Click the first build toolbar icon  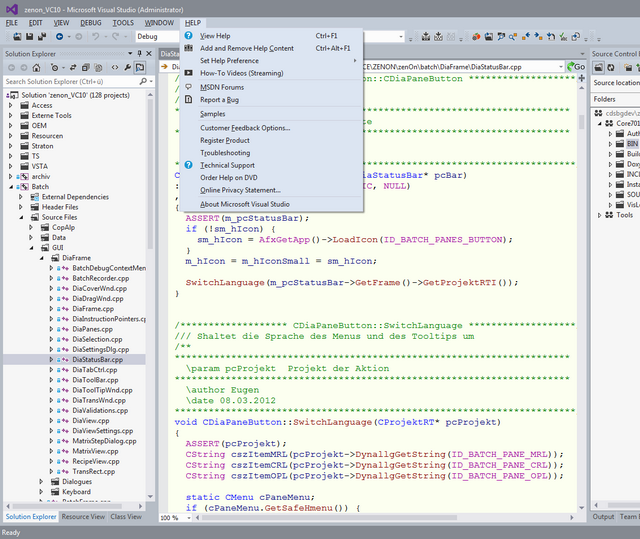(x=426, y=37)
